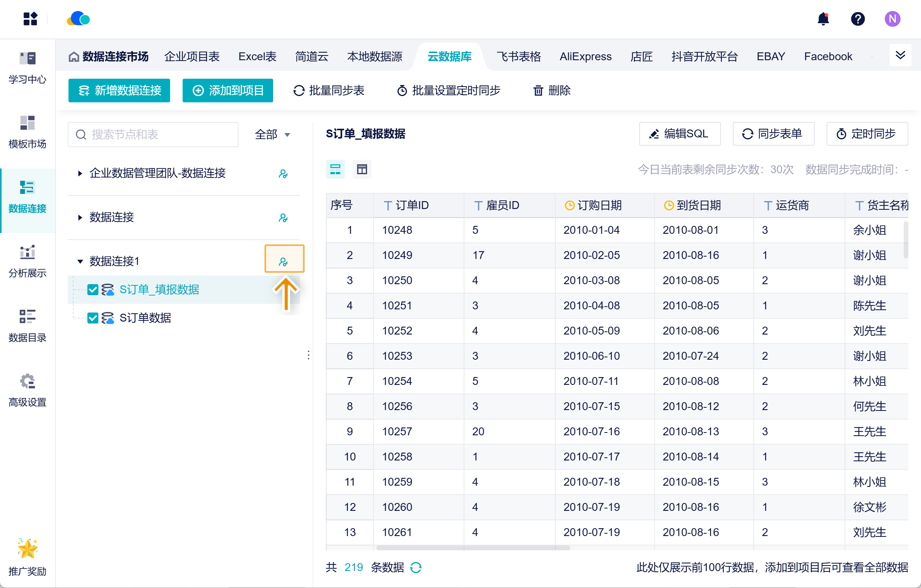
Task: Expand 企业数据管理团队-数据连接 node
Action: click(80, 173)
